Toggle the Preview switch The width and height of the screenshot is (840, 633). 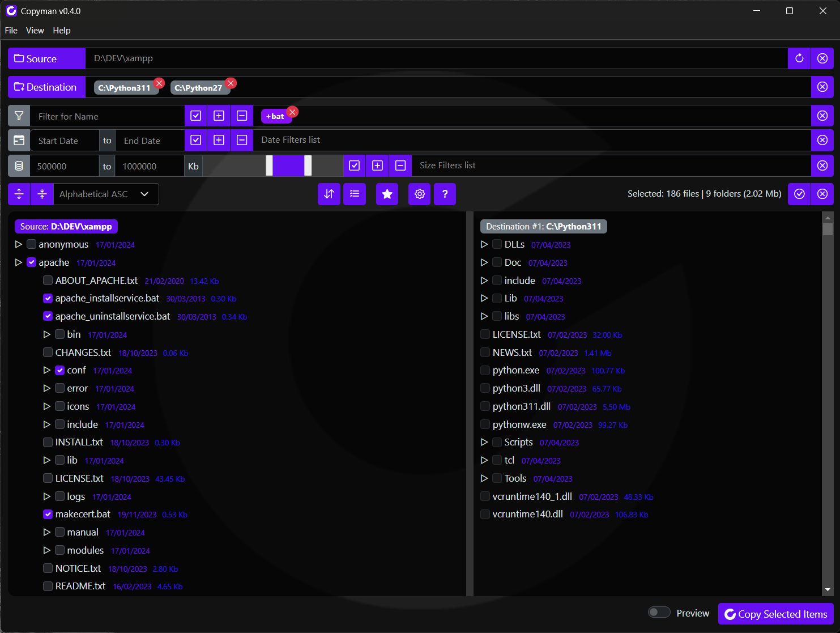pos(659,612)
